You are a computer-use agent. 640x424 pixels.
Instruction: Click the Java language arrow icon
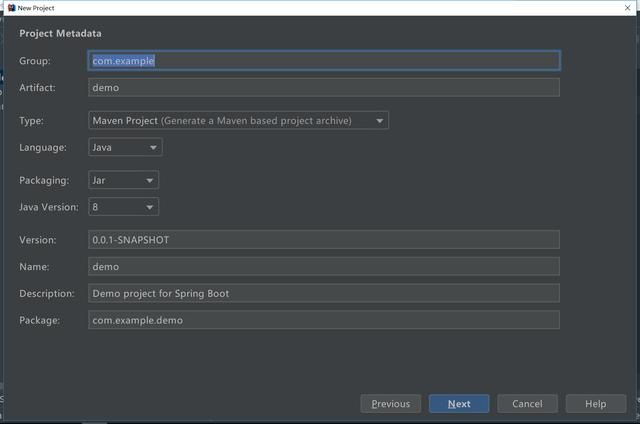pos(153,147)
